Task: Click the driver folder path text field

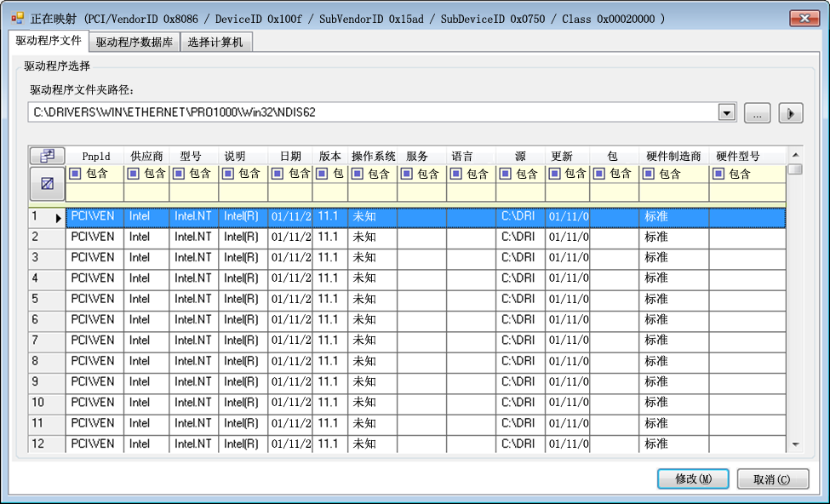Action: tap(373, 112)
